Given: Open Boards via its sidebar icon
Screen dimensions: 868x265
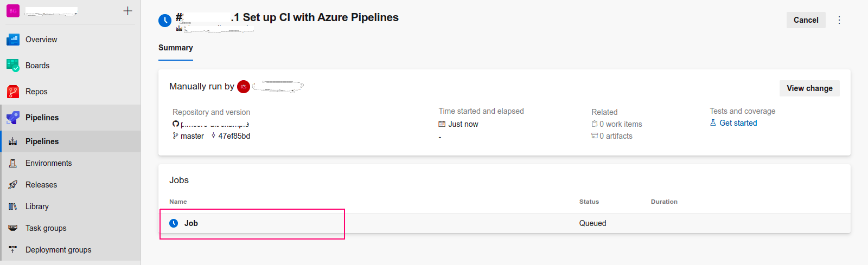Looking at the screenshot, I should (x=13, y=66).
